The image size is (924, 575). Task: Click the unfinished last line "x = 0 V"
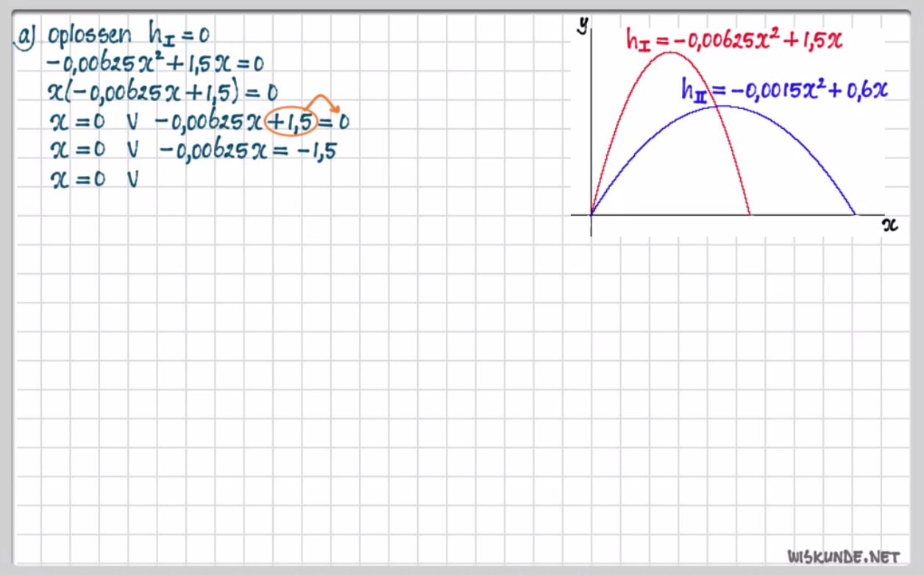(95, 179)
